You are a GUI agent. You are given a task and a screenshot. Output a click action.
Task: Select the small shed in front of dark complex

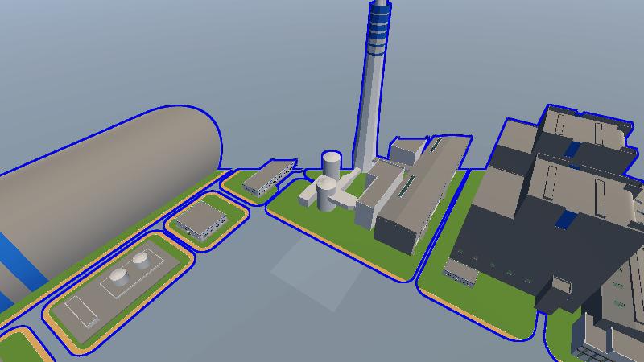460,270
